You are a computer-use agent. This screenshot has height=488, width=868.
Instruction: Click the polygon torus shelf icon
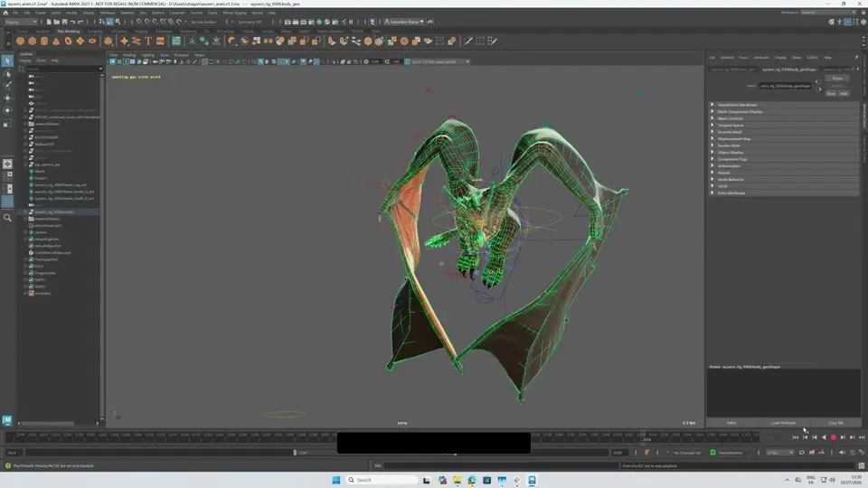point(68,41)
